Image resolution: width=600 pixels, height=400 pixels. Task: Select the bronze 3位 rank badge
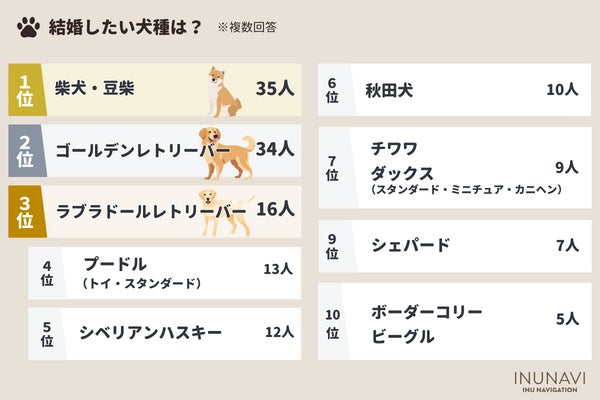(x=27, y=210)
